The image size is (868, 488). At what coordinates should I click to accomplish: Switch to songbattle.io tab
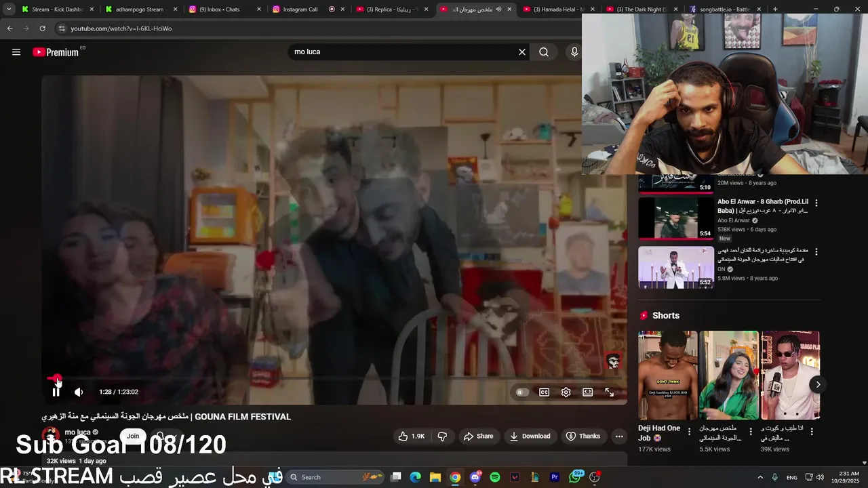pyautogui.click(x=724, y=9)
